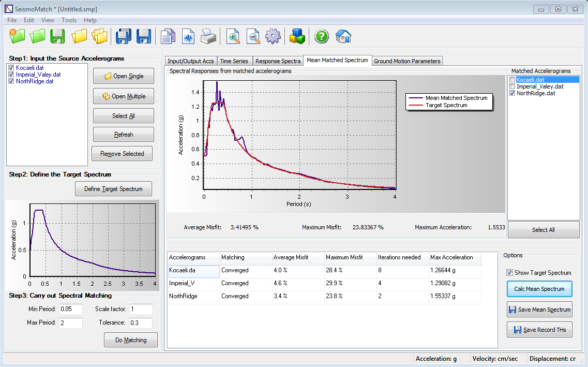Click the Define Target Spectrum button

point(113,189)
